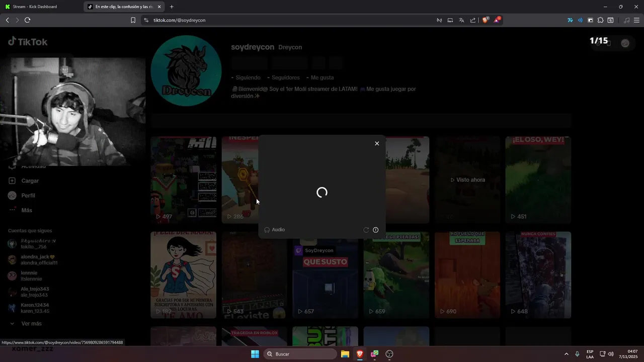
Task: Open the Brave Shields lion icon
Action: click(x=486, y=20)
